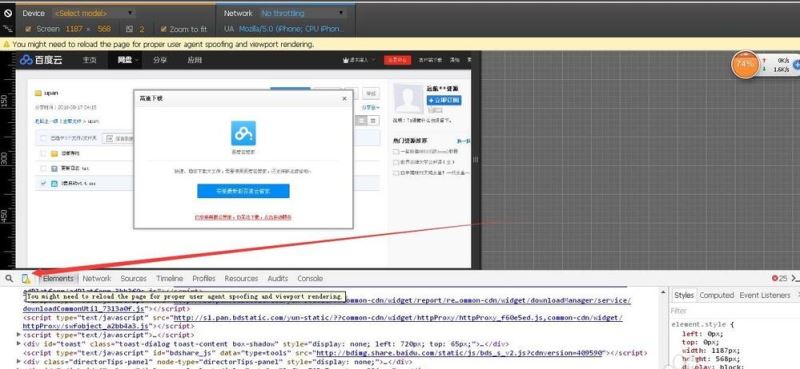Click the device pixel ratio value 2
Image resolution: width=800 pixels, height=369 pixels.
[142, 30]
